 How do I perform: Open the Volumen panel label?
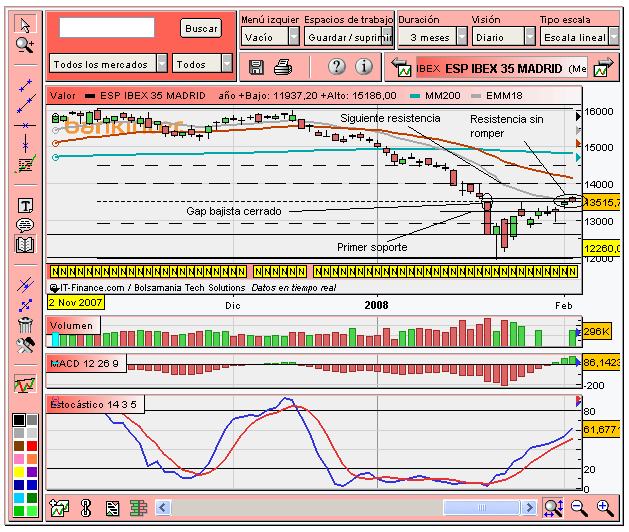tap(71, 325)
